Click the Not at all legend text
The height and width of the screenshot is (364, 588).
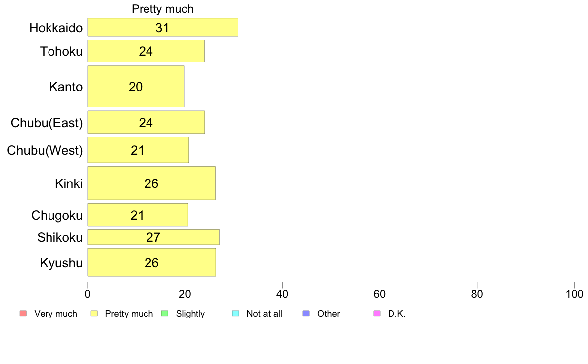pyautogui.click(x=264, y=314)
